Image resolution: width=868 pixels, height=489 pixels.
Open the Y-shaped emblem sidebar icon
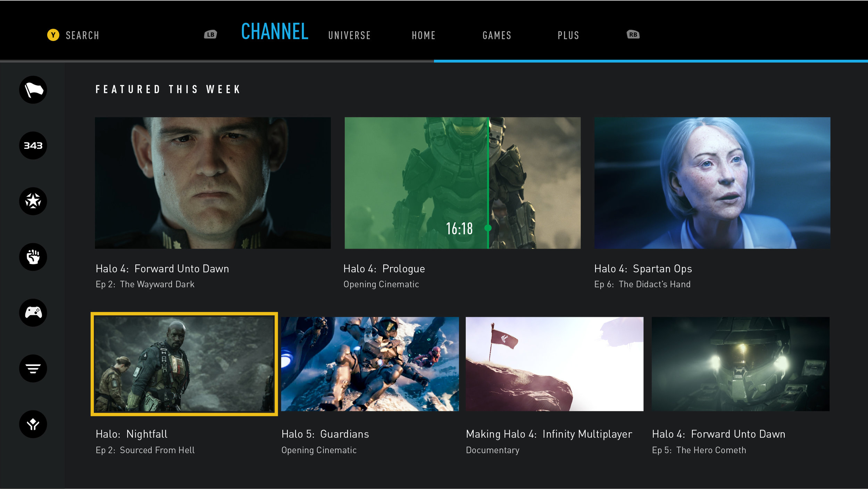tap(33, 424)
